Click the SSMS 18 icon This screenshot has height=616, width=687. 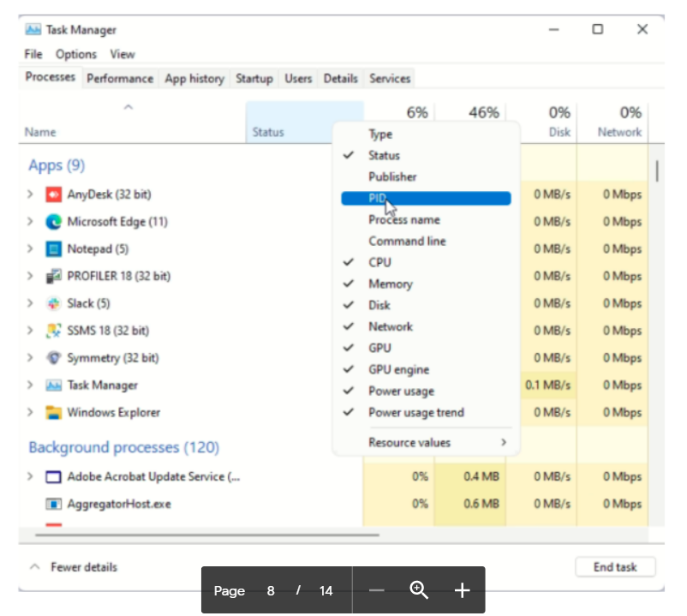pyautogui.click(x=54, y=331)
